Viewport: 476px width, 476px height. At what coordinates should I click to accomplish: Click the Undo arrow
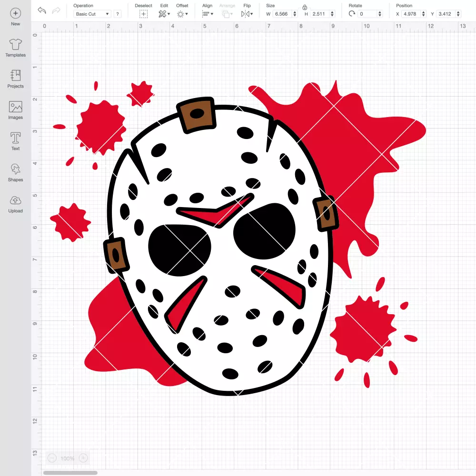pos(42,10)
